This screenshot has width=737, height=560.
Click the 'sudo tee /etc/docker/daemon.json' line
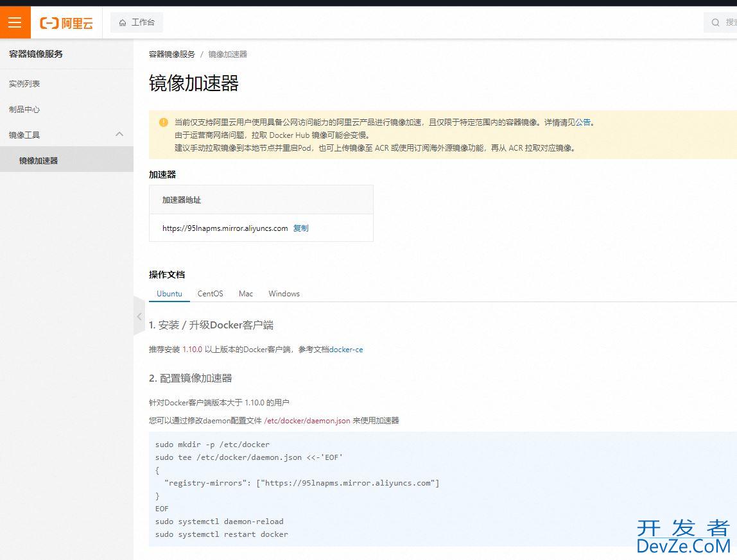(249, 457)
